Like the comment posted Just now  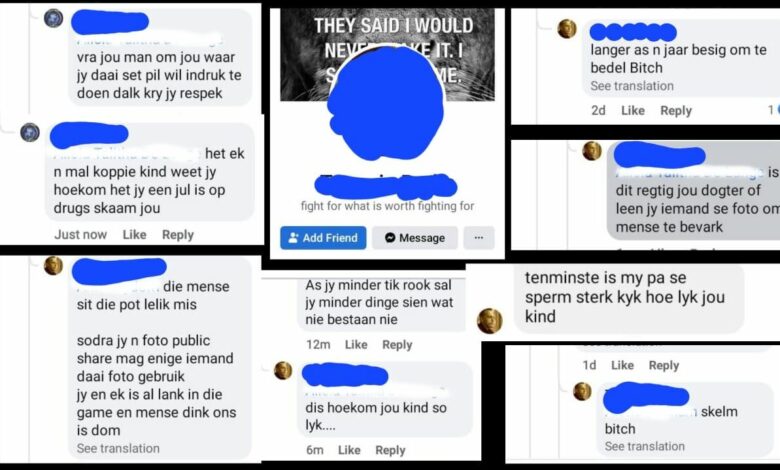(x=134, y=234)
